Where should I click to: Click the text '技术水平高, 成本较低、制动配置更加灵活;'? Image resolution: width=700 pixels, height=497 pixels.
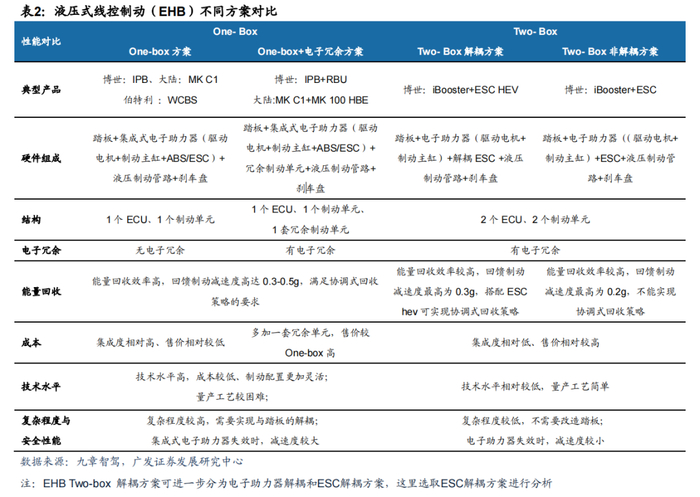point(232,377)
